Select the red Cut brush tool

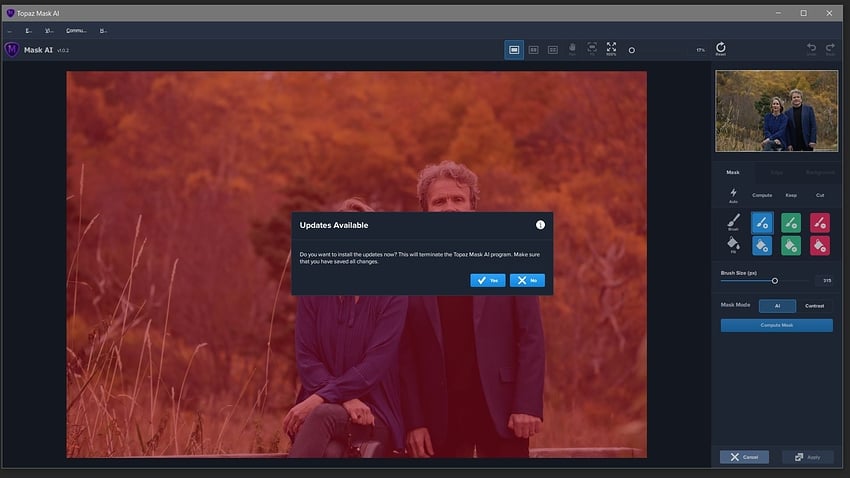pos(820,223)
